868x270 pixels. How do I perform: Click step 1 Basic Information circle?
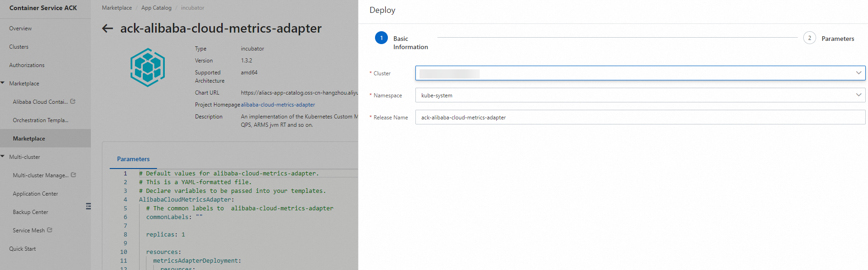click(x=381, y=38)
